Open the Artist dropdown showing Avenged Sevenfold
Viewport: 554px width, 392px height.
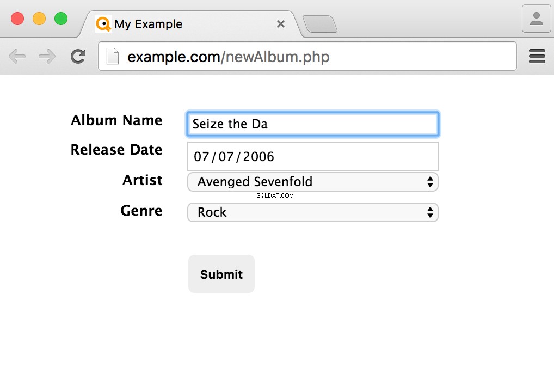coord(313,182)
